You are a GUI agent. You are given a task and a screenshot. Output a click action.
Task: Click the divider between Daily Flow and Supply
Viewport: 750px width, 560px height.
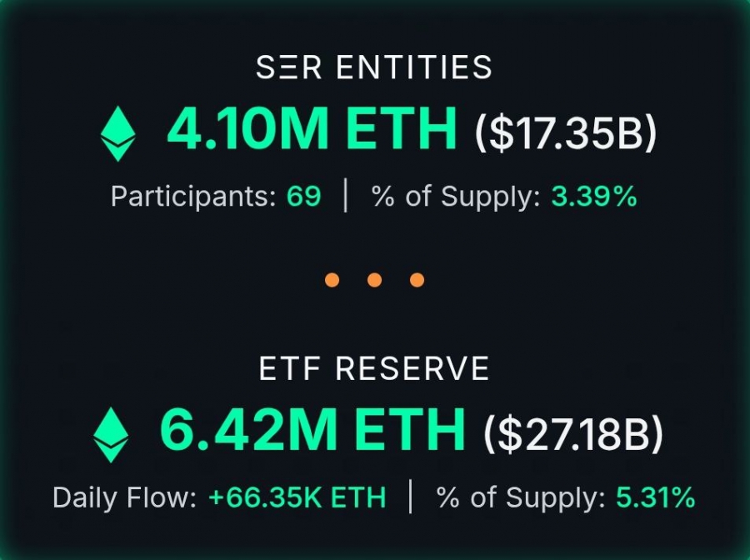coord(411,497)
